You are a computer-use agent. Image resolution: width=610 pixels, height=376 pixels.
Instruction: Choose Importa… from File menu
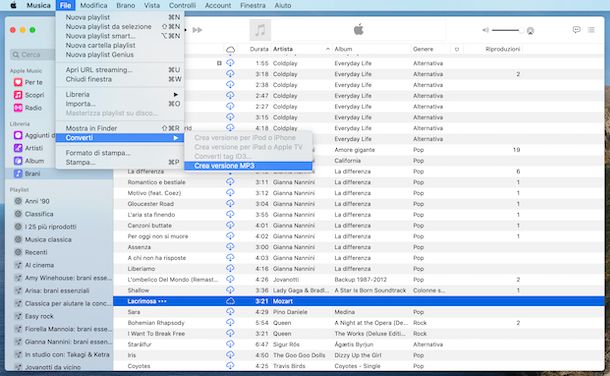[120, 104]
